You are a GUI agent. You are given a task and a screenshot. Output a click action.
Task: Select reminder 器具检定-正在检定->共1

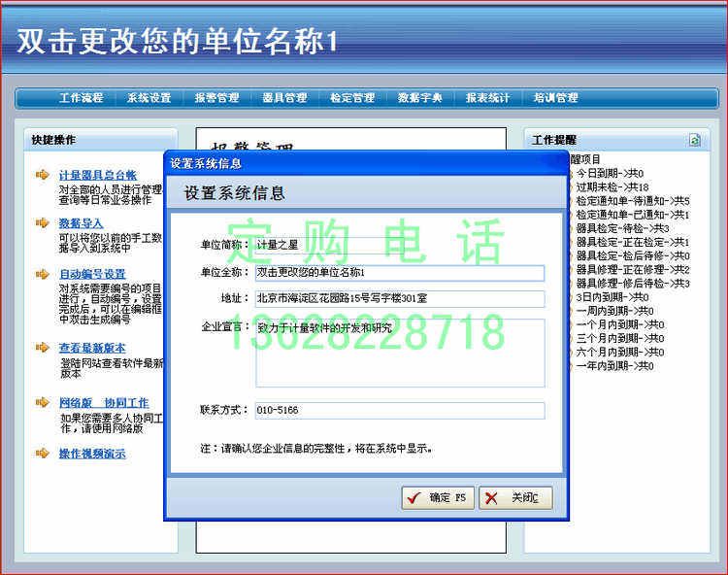coord(633,242)
